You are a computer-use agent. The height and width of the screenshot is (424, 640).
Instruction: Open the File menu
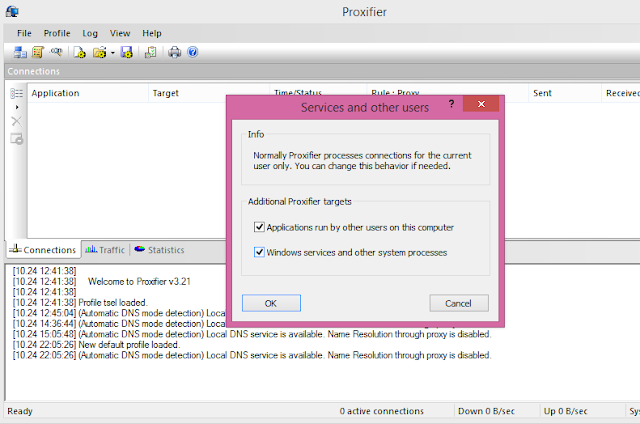point(24,33)
